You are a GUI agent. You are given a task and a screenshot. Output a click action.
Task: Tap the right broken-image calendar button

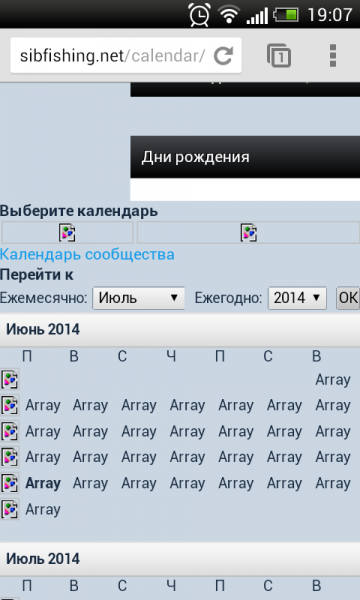point(249,233)
